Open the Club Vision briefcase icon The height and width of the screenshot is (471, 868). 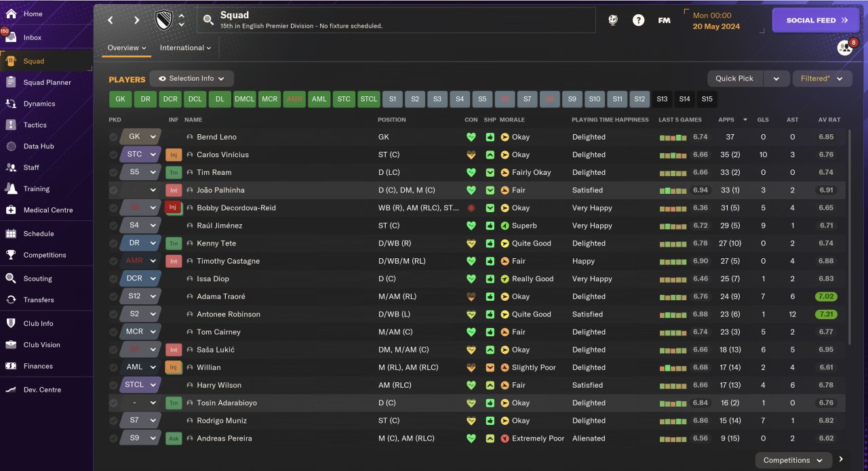pos(11,344)
